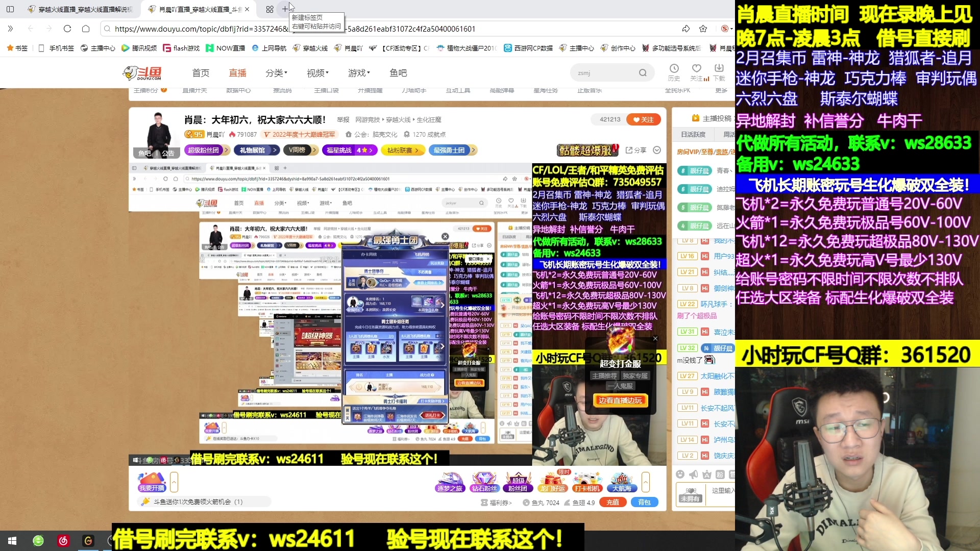Open NOW直播 bookmark
980x551 pixels.
225,48
